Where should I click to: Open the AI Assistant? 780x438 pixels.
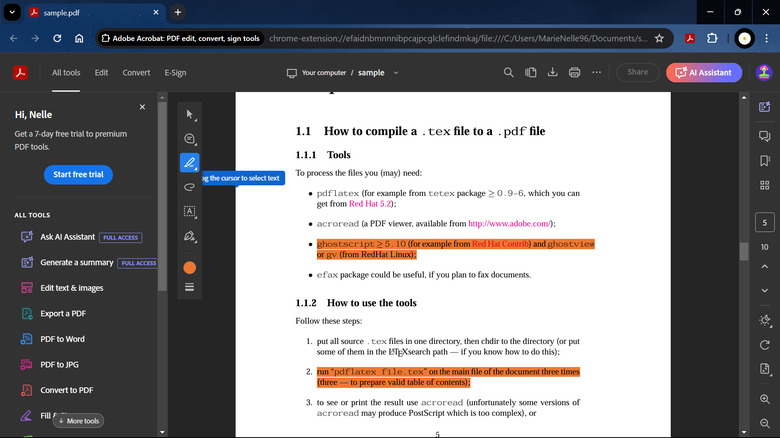[704, 72]
